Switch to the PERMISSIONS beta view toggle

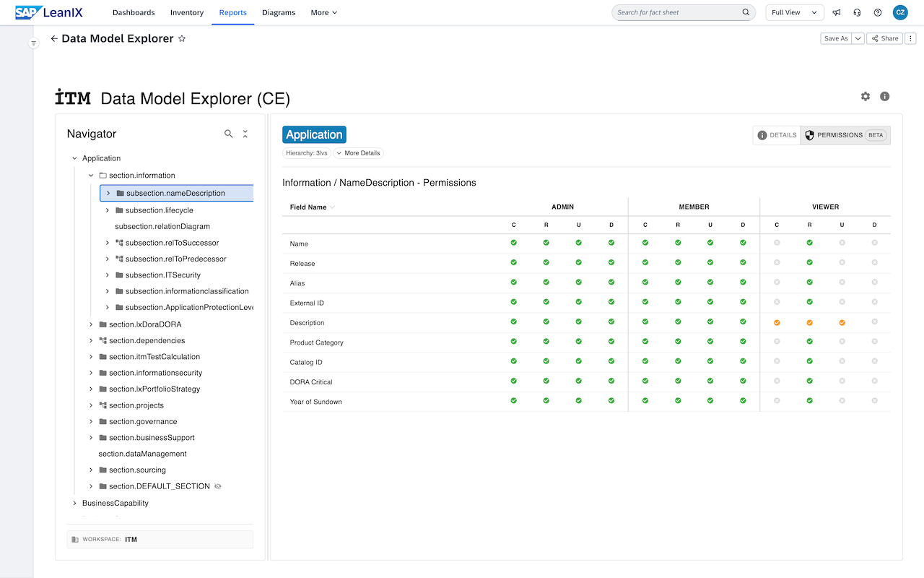(845, 135)
